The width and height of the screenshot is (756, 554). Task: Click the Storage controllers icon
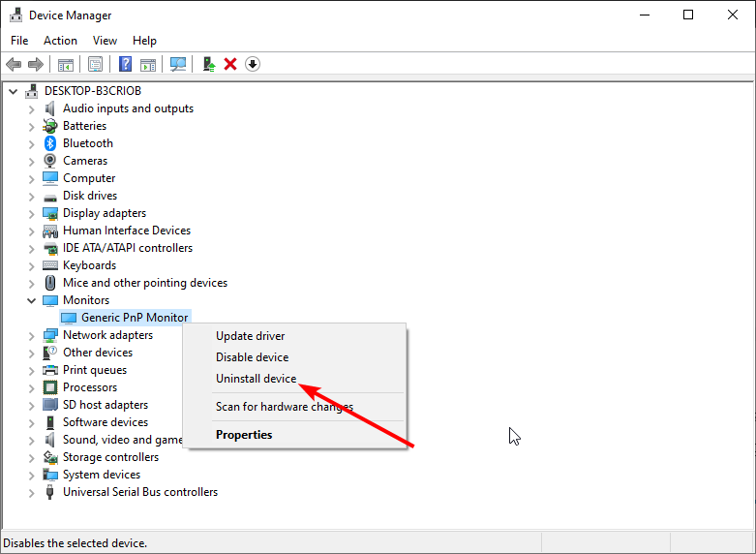50,457
